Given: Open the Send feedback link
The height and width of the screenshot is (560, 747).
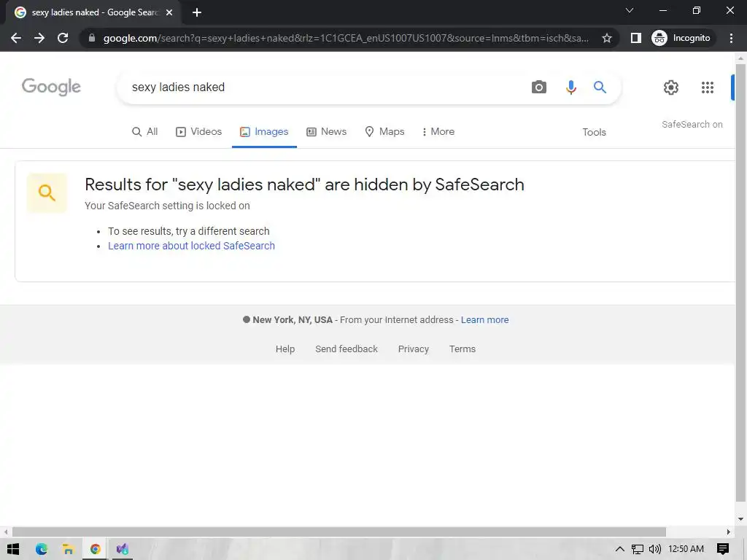Looking at the screenshot, I should tap(347, 349).
